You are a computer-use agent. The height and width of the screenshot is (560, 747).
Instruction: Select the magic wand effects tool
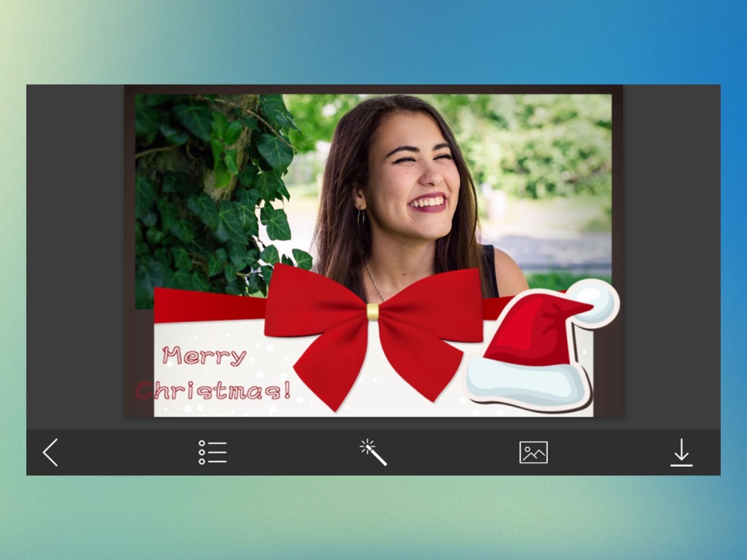373,452
